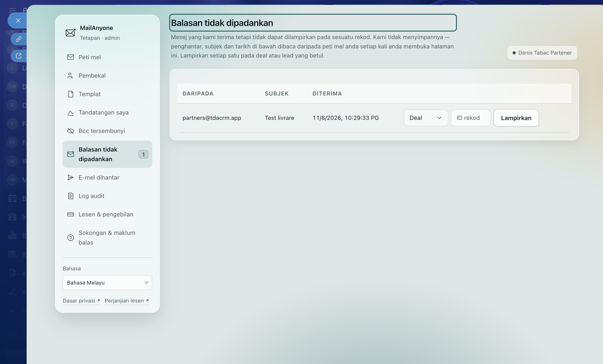Click the ID rekod input field
Screen dimensions: 603x364
tap(471, 118)
